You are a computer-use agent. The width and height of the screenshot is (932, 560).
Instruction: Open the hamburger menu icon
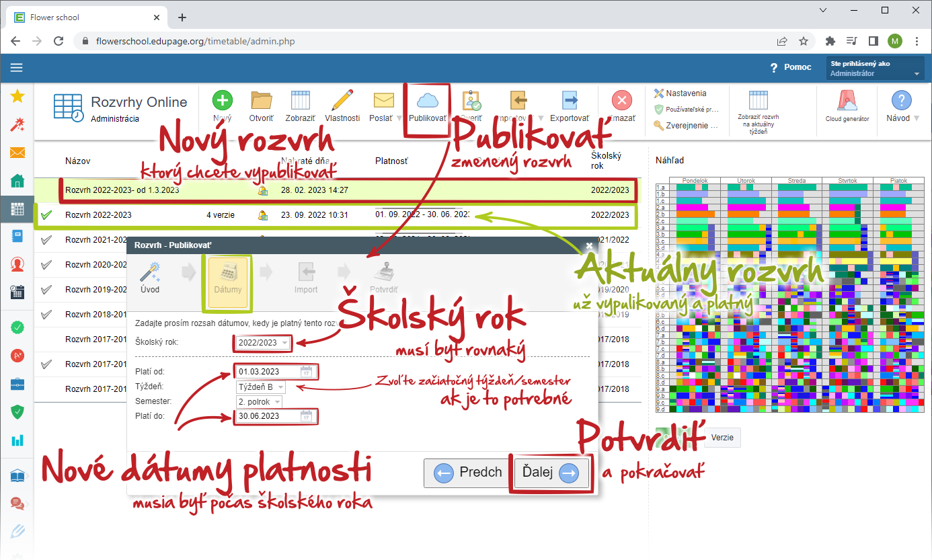click(x=17, y=67)
